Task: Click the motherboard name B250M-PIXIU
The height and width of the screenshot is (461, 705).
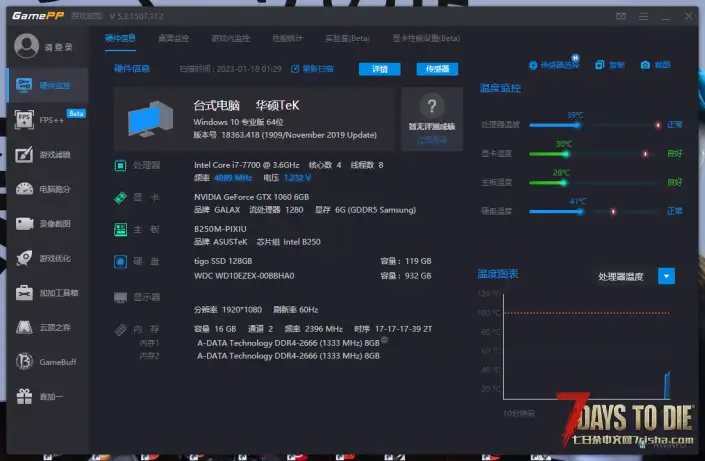Action: point(220,229)
